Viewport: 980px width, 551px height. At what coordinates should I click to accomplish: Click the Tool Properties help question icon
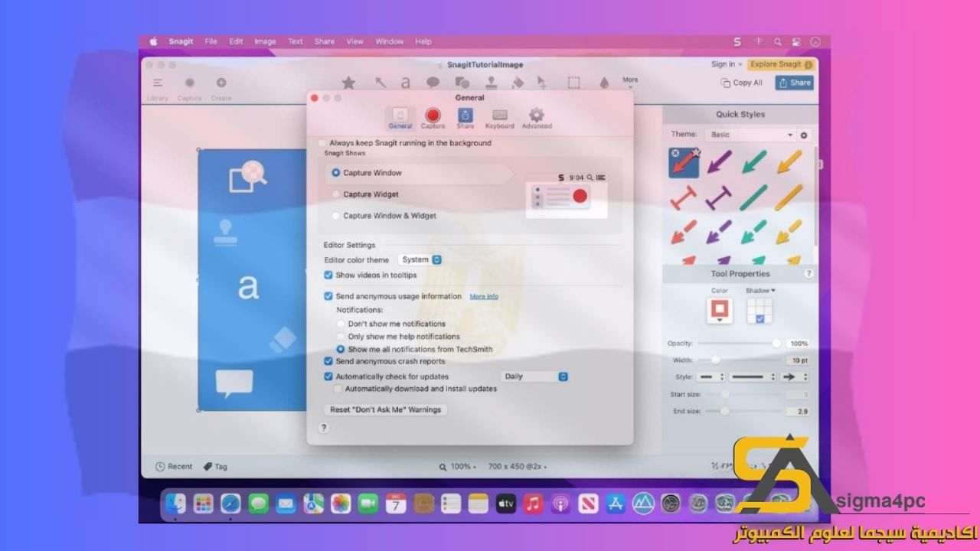[808, 273]
